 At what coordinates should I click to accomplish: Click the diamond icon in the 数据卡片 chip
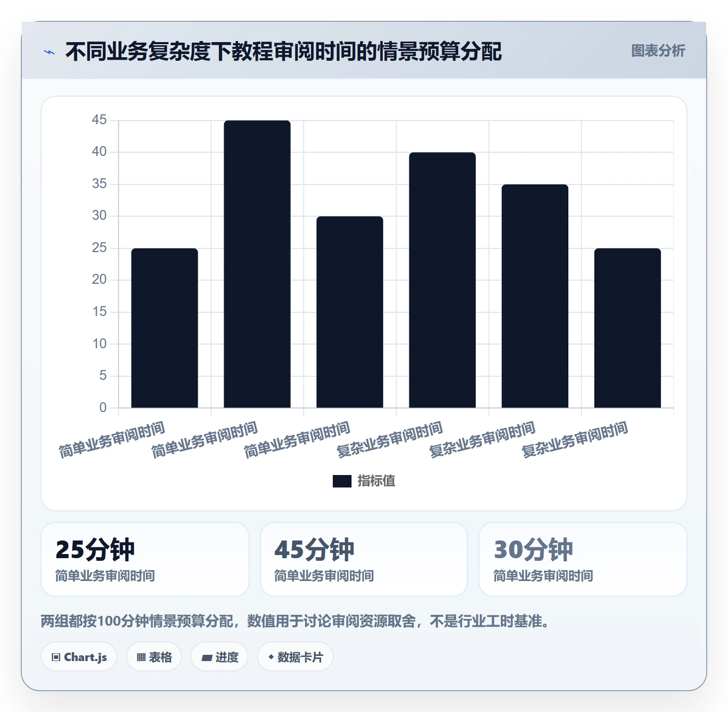tap(271, 657)
